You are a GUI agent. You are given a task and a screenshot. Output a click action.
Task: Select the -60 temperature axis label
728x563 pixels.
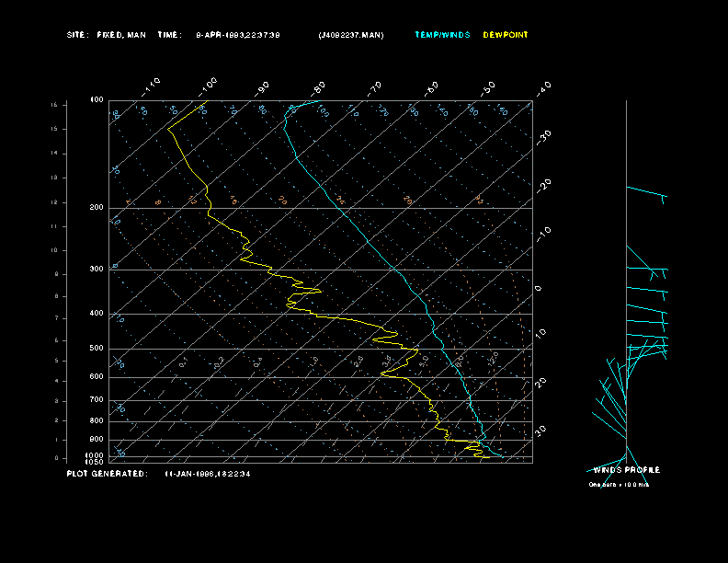pos(431,88)
